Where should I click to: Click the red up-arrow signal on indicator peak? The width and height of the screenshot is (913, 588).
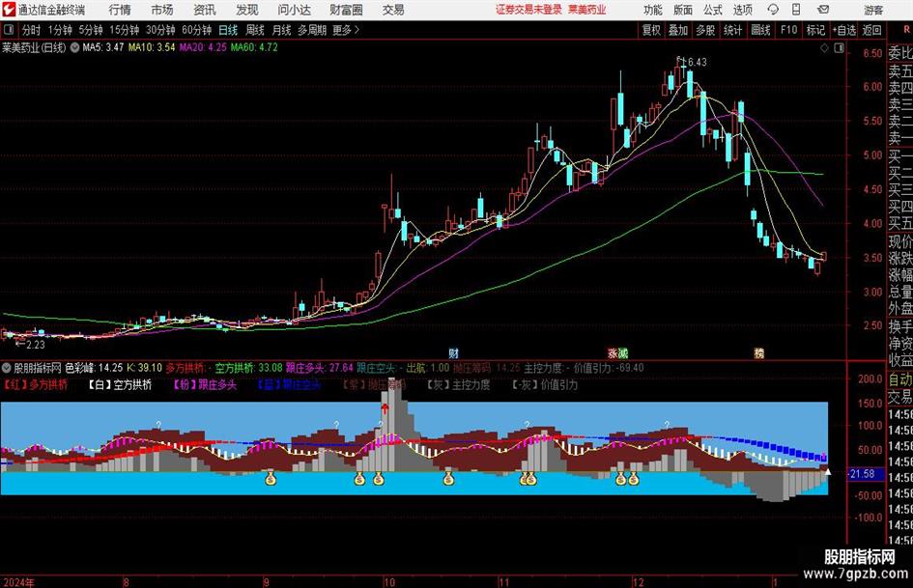385,408
